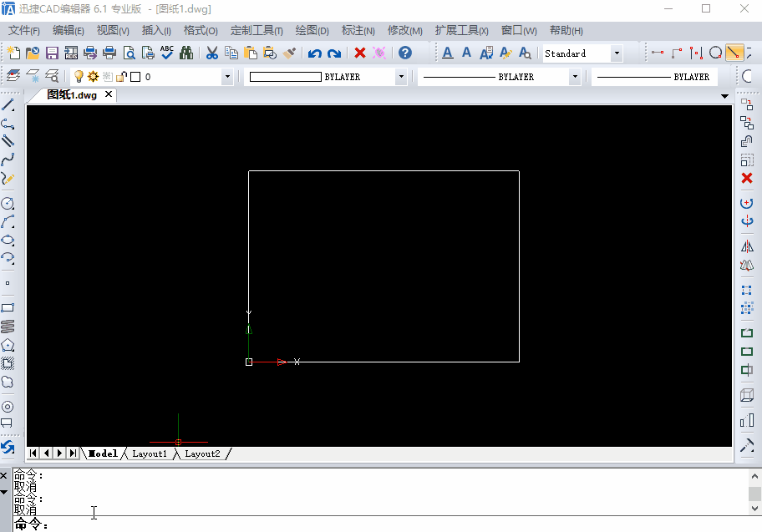Open the layer 0 dropdown arrow
Screen dimensions: 762x532
click(x=227, y=76)
